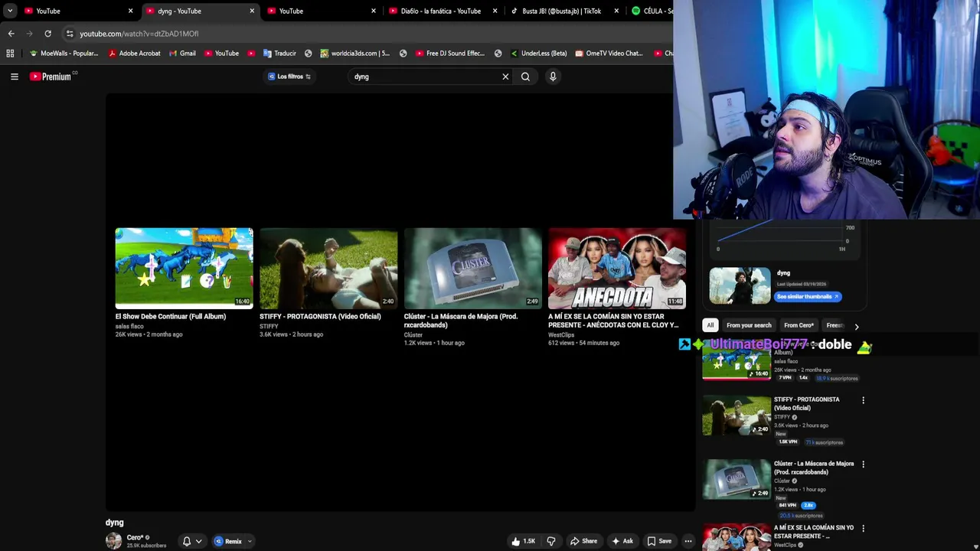Image resolution: width=980 pixels, height=551 pixels.
Task: Show more filter chips with right arrow
Action: (x=856, y=327)
